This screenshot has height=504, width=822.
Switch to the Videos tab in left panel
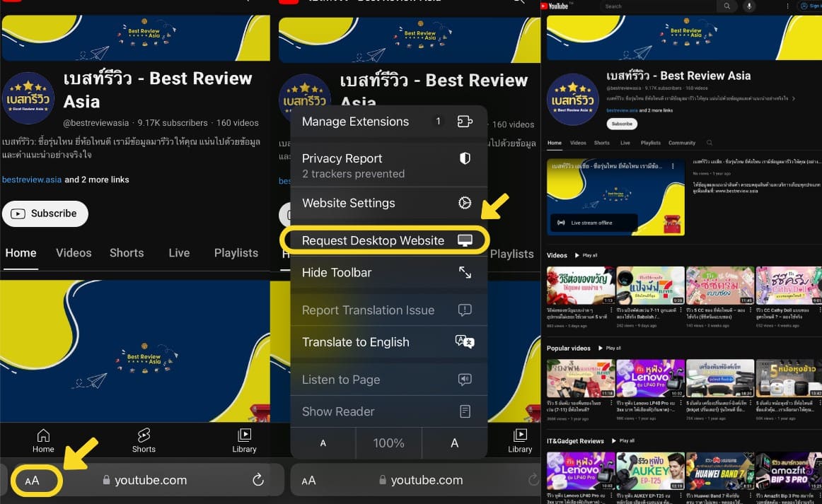pos(74,253)
